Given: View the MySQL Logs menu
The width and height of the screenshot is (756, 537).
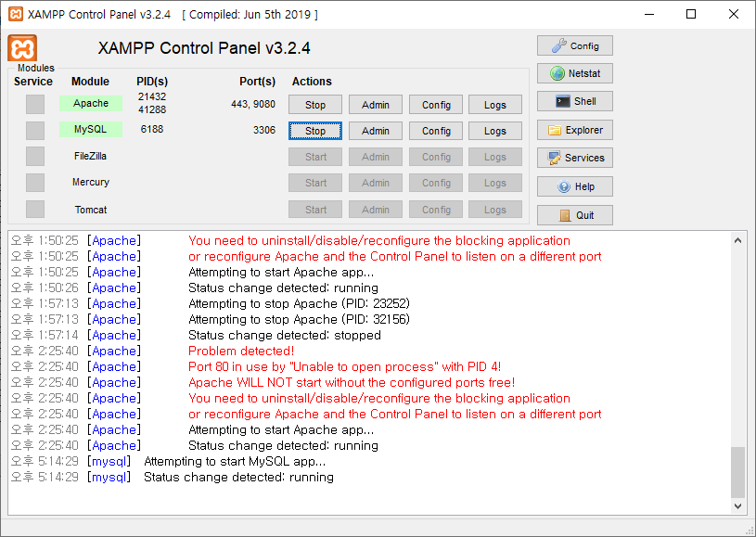Looking at the screenshot, I should coord(495,131).
